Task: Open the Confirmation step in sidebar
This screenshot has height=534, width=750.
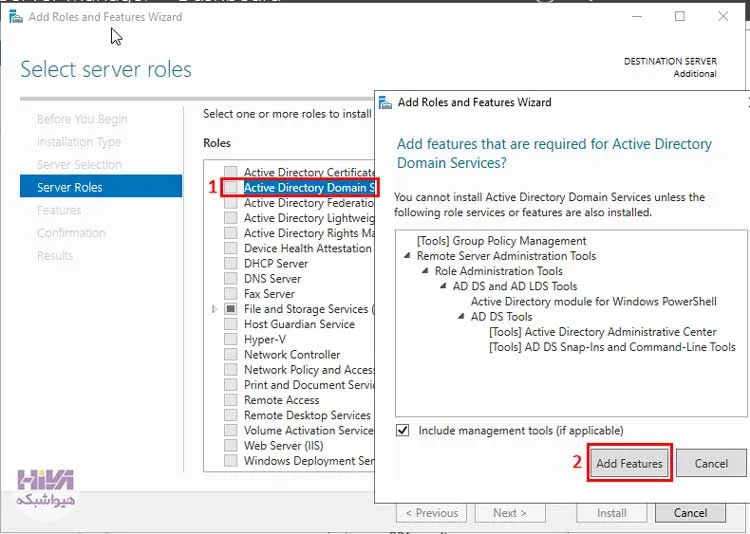Action: click(71, 233)
